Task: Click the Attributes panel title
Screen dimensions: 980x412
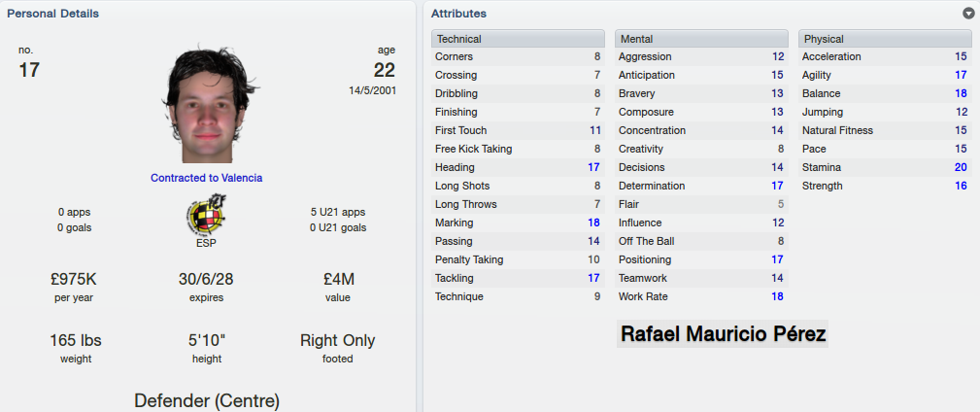Action: [x=458, y=14]
